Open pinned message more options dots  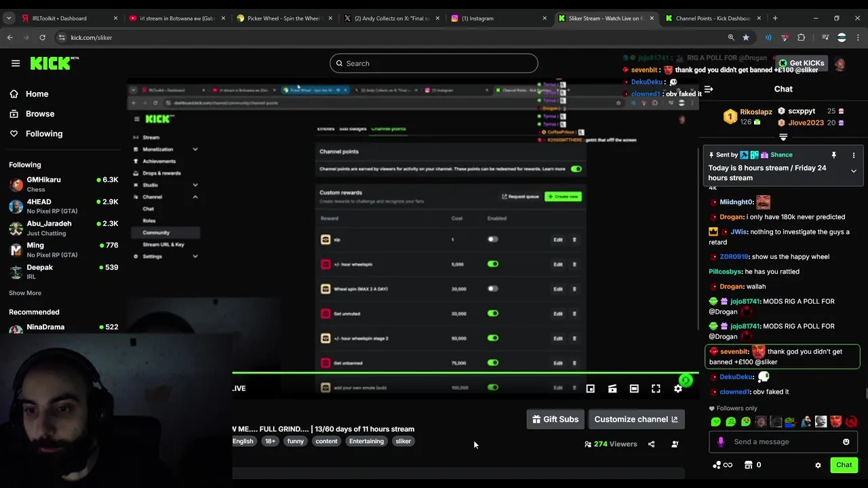tap(854, 155)
